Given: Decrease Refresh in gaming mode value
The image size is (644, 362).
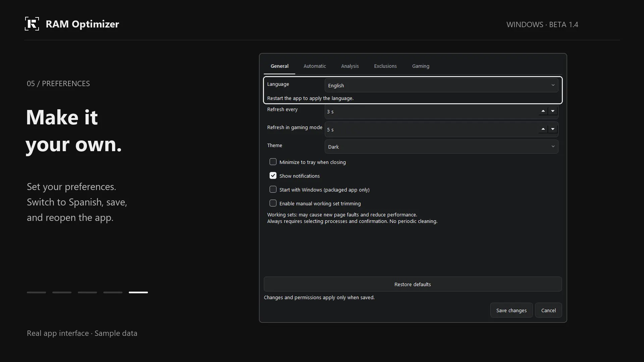Looking at the screenshot, I should (x=553, y=129).
